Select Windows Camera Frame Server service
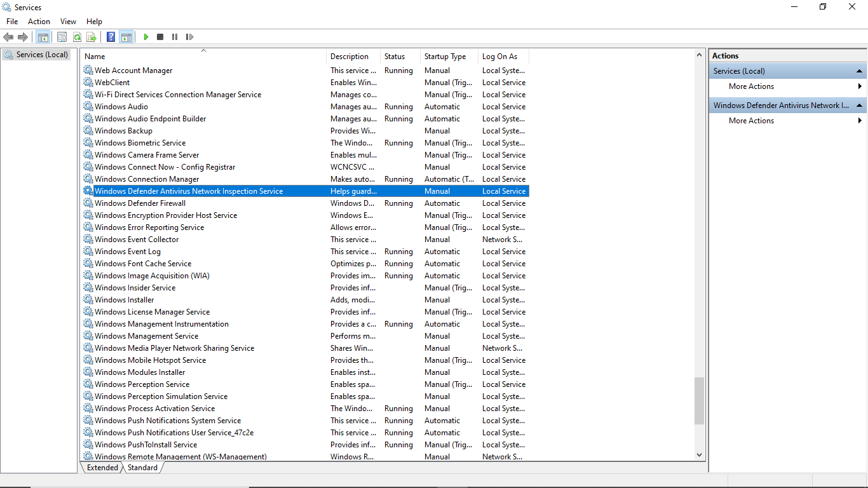Viewport: 868px width, 488px height. tap(305, 155)
